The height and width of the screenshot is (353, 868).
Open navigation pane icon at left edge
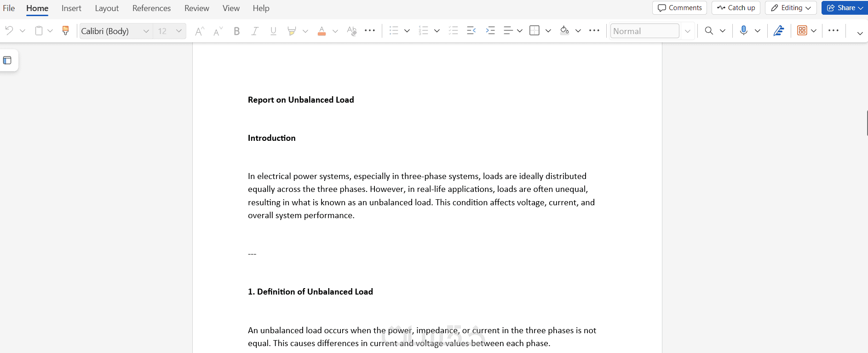[x=7, y=60]
